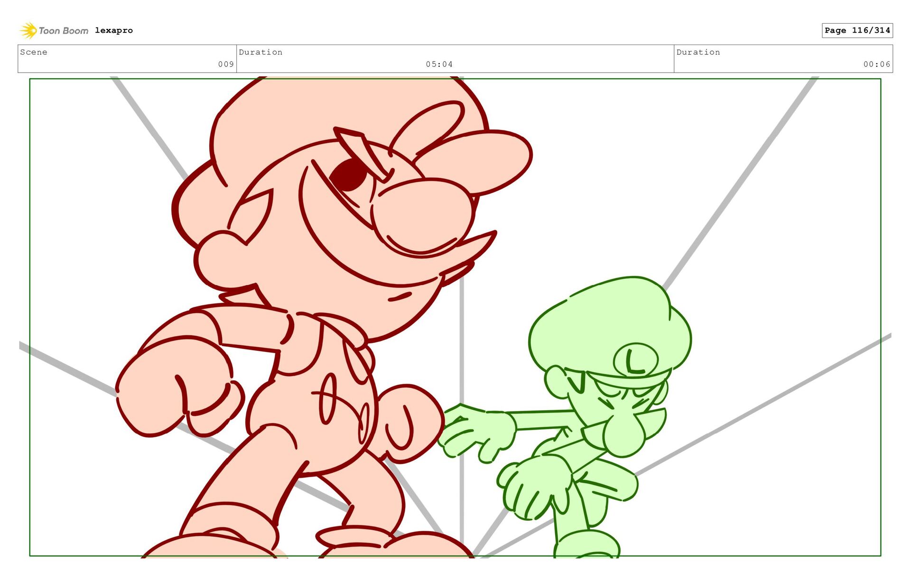Screen dimensions: 911x588
Task: Click the scene duration value '05:04'
Action: point(439,64)
